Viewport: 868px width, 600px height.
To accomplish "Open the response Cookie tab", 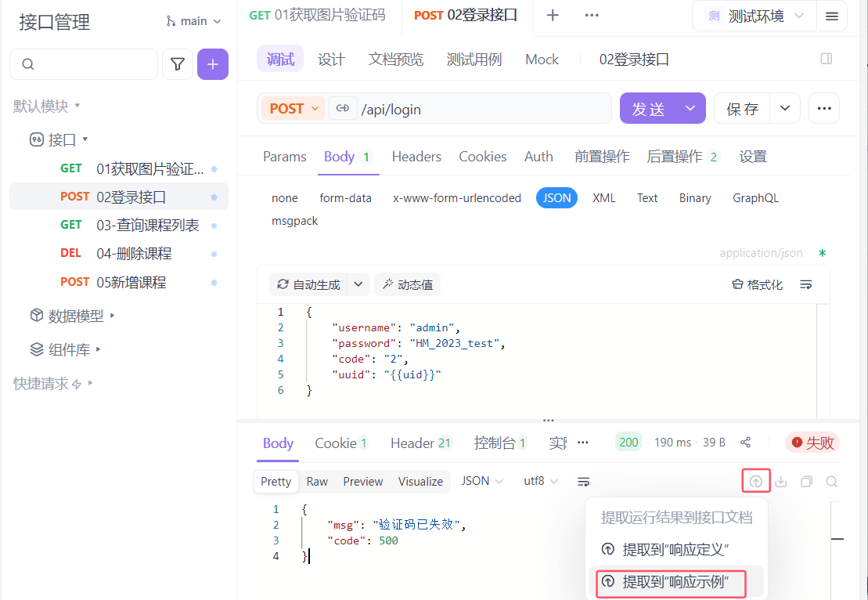I will [x=341, y=443].
